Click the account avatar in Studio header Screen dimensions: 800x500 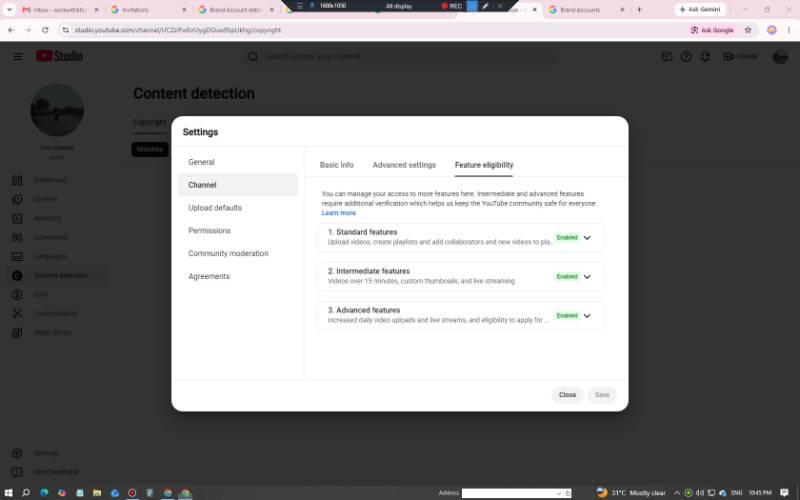pyautogui.click(x=780, y=57)
